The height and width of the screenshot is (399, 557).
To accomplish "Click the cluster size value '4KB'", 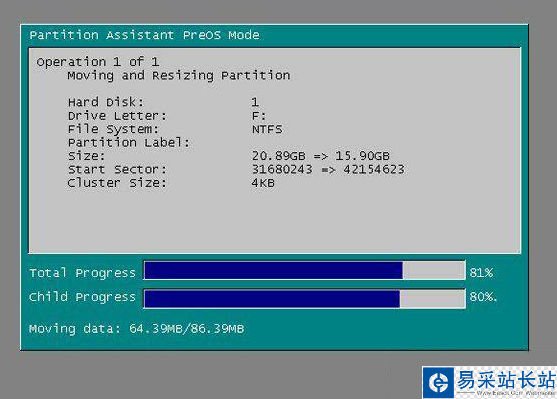I will point(263,183).
